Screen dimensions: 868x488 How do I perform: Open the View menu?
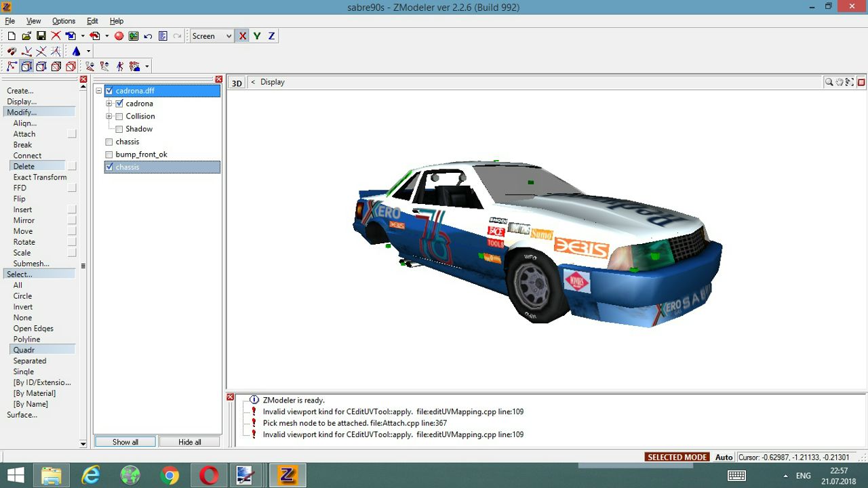33,21
